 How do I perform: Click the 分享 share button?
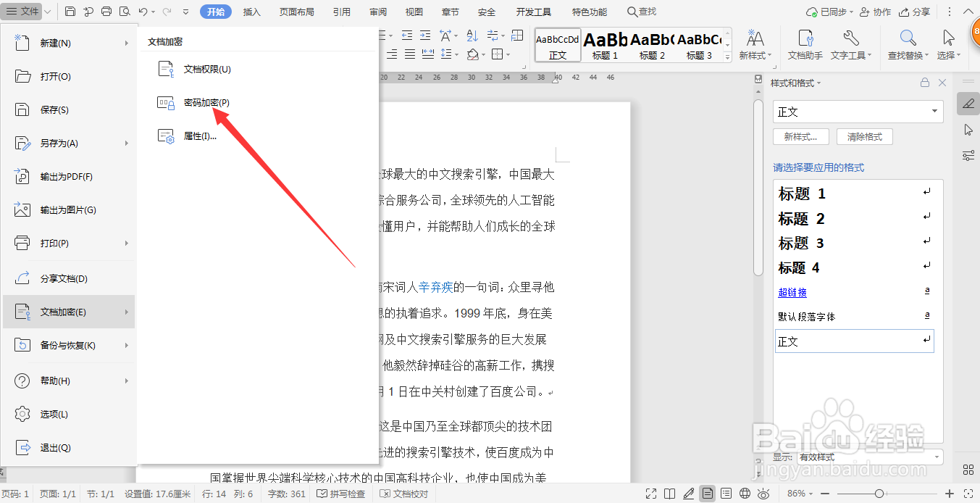tap(915, 12)
